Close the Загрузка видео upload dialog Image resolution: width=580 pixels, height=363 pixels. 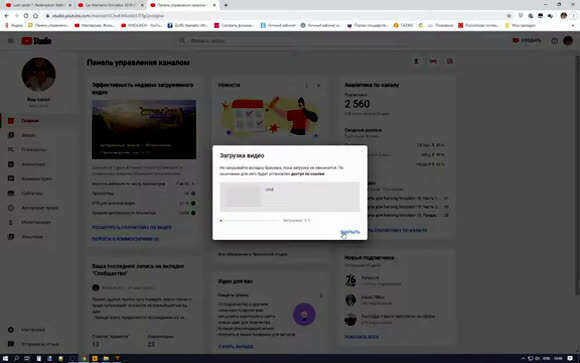[x=350, y=232]
